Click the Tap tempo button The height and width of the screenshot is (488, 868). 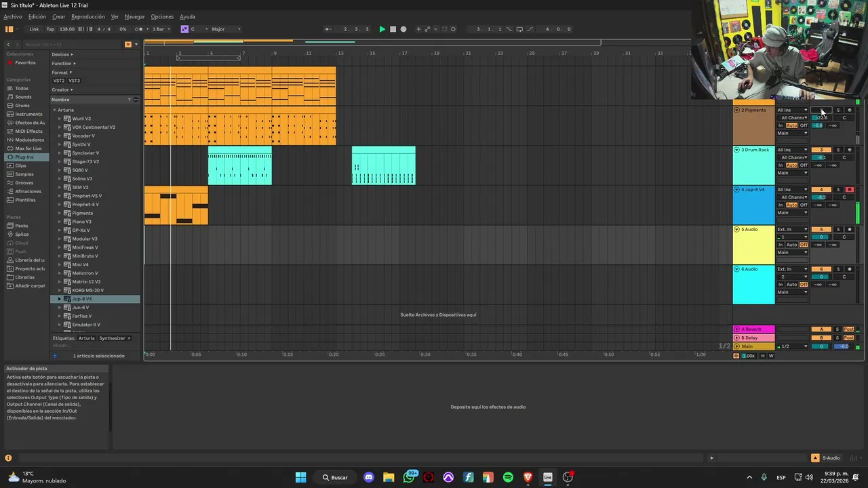[x=50, y=29]
